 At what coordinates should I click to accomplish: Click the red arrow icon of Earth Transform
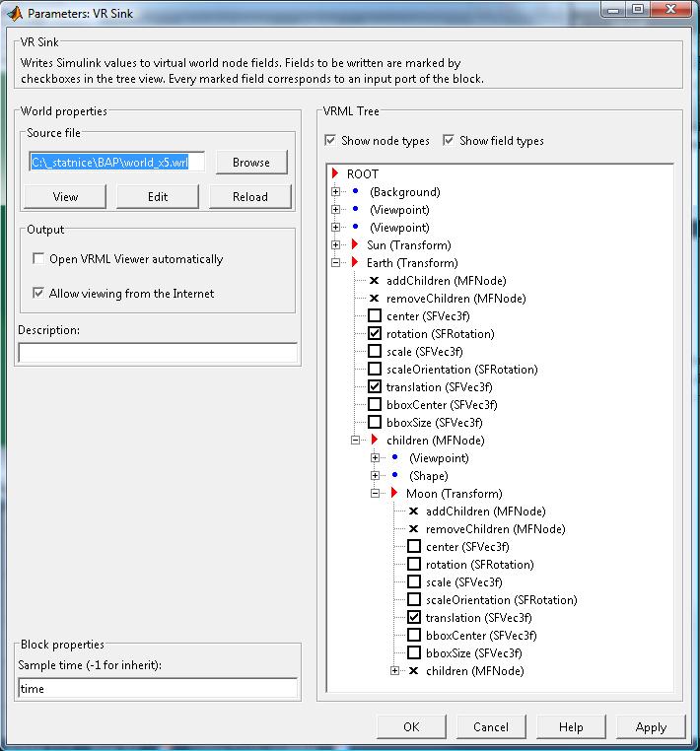point(355,262)
